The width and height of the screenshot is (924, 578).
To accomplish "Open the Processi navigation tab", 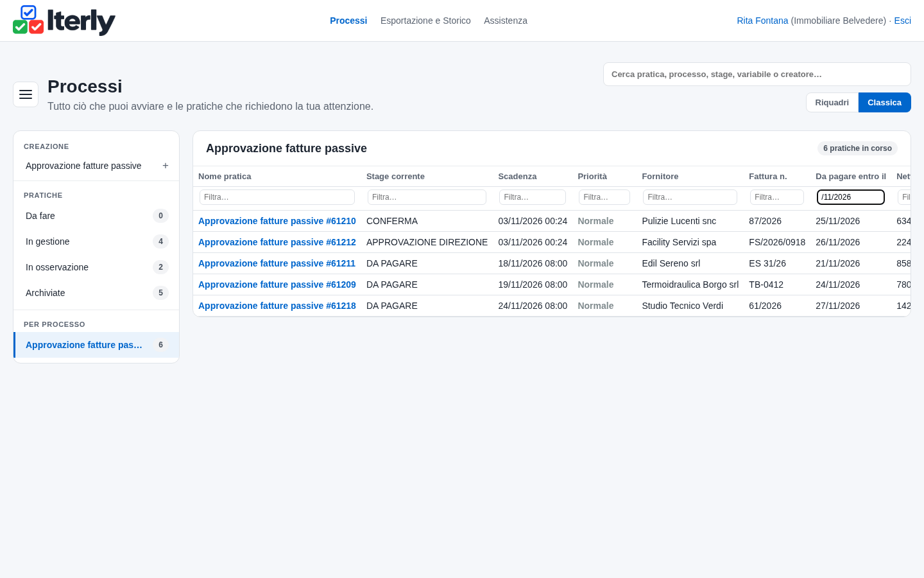I will (x=348, y=21).
